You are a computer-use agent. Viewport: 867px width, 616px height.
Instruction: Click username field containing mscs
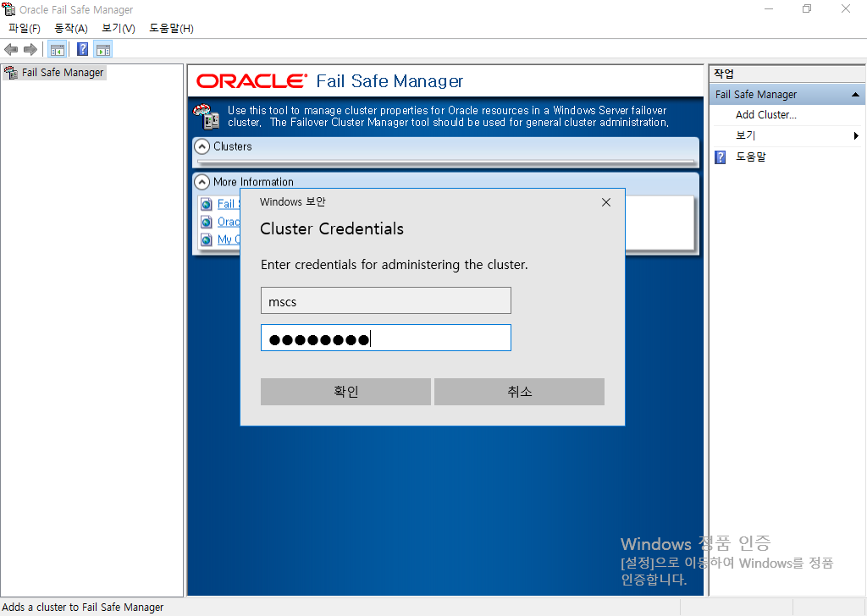[x=386, y=300]
